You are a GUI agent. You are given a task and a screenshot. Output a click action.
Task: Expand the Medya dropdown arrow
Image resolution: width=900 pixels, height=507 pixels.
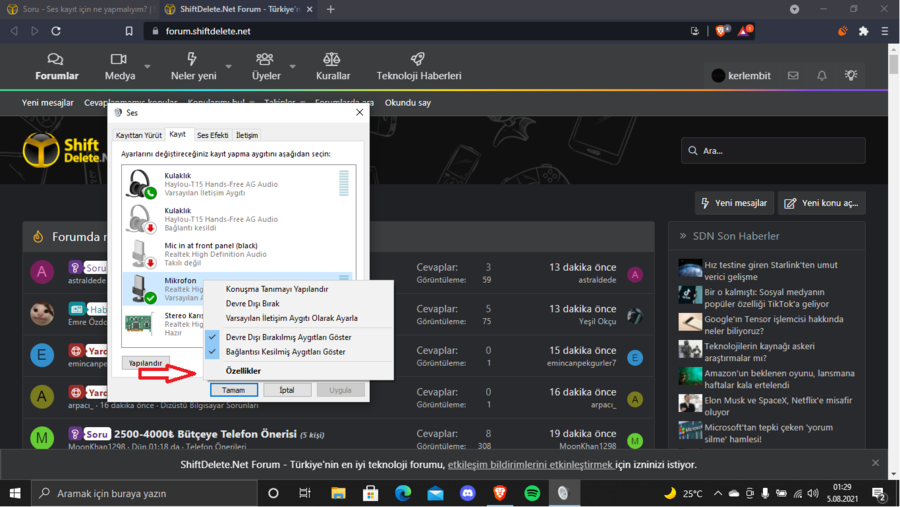tap(148, 67)
